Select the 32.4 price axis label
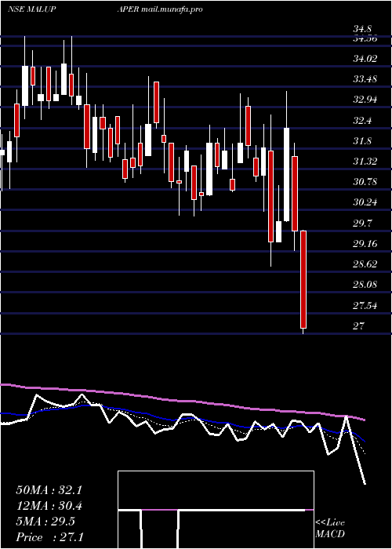Viewport: 392px width, 549px height. [x=362, y=121]
